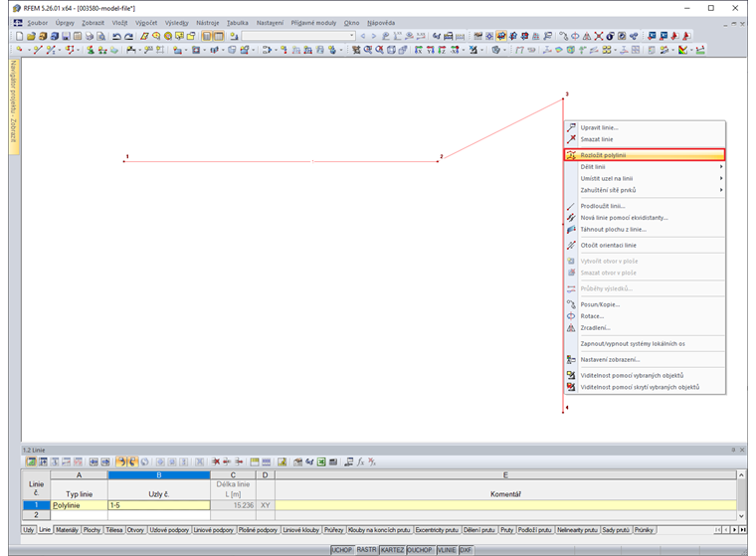This screenshot has width=756, height=556.
Task: Click the new node tool icon
Action: point(19,50)
